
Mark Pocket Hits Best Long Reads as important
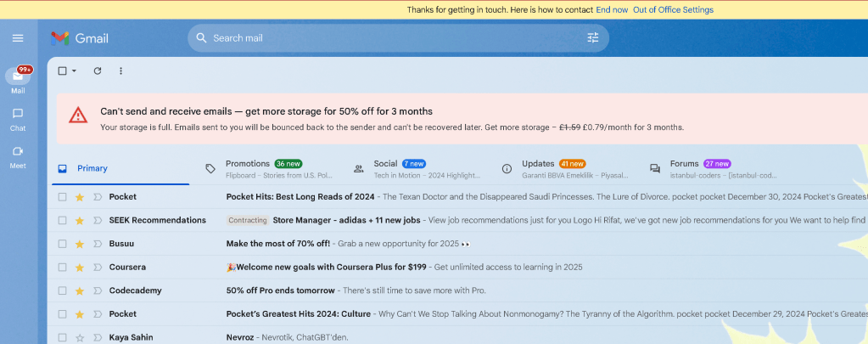pos(98,197)
